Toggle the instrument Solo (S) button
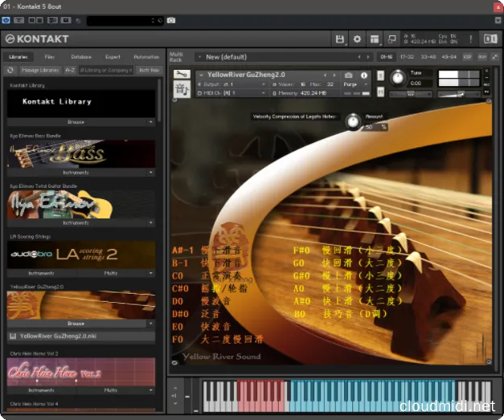Screen dimensions: 504x420 click(382, 75)
